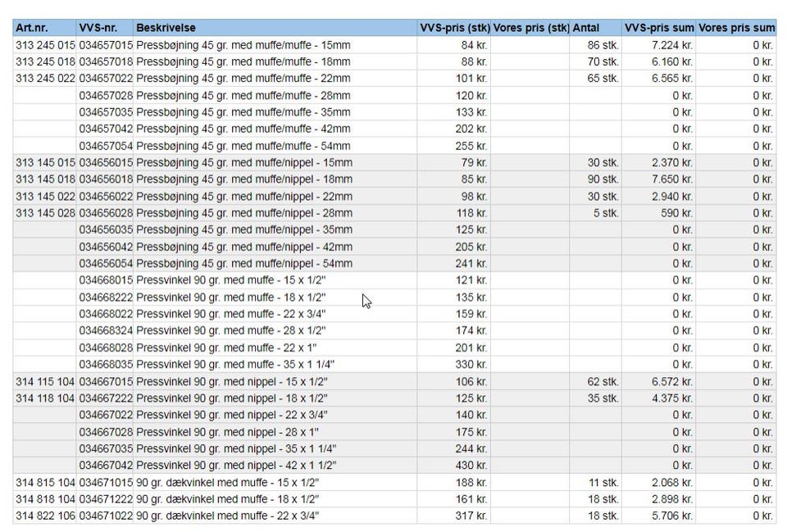Select the Antal column header
The image size is (787, 532).
coord(587,28)
